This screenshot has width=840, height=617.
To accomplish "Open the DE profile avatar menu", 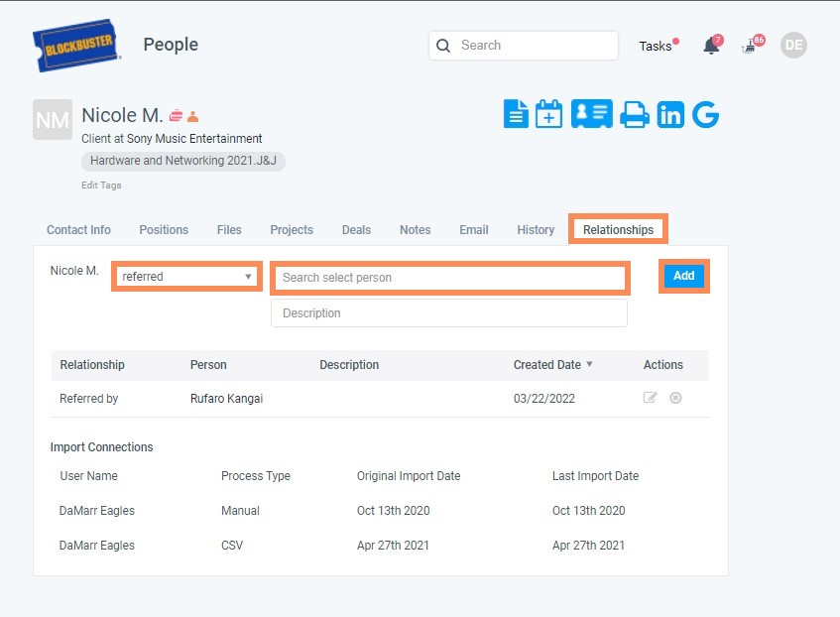I will coord(792,45).
